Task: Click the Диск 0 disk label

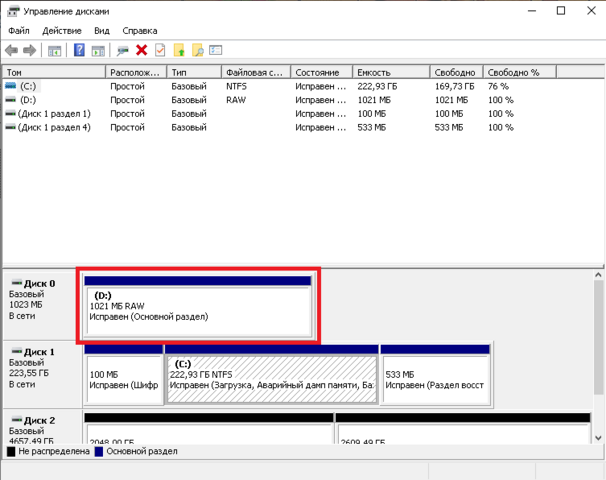Action: (x=39, y=284)
